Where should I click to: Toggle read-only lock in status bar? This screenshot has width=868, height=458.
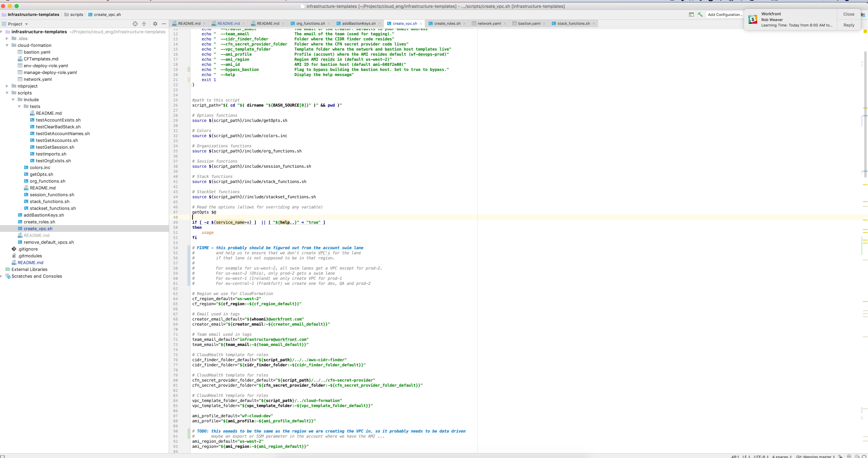[840, 456]
